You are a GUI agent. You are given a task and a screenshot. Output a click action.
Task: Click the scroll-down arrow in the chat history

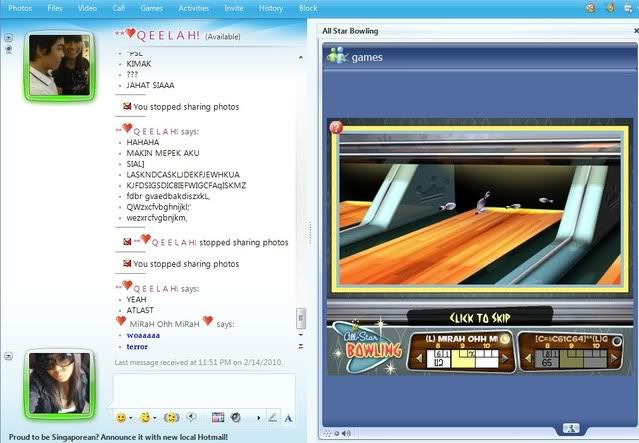301,335
